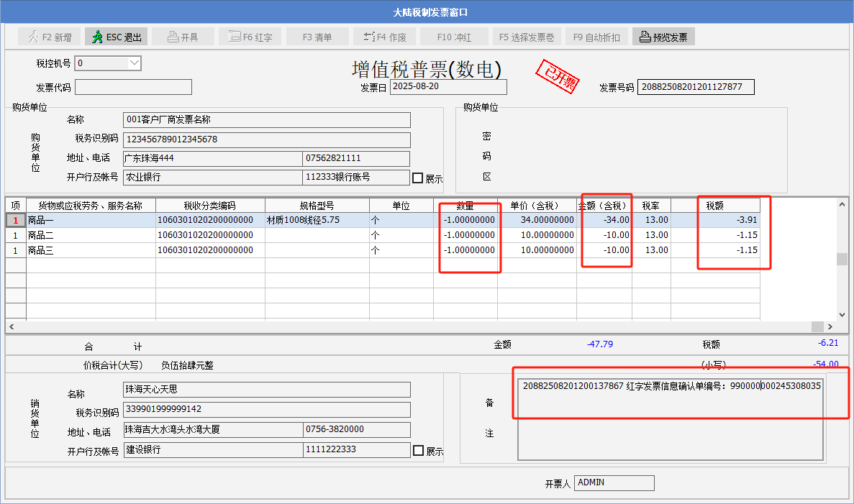Toggle 展示 checkbox for seller bank account
This screenshot has width=854, height=504.
418,451
